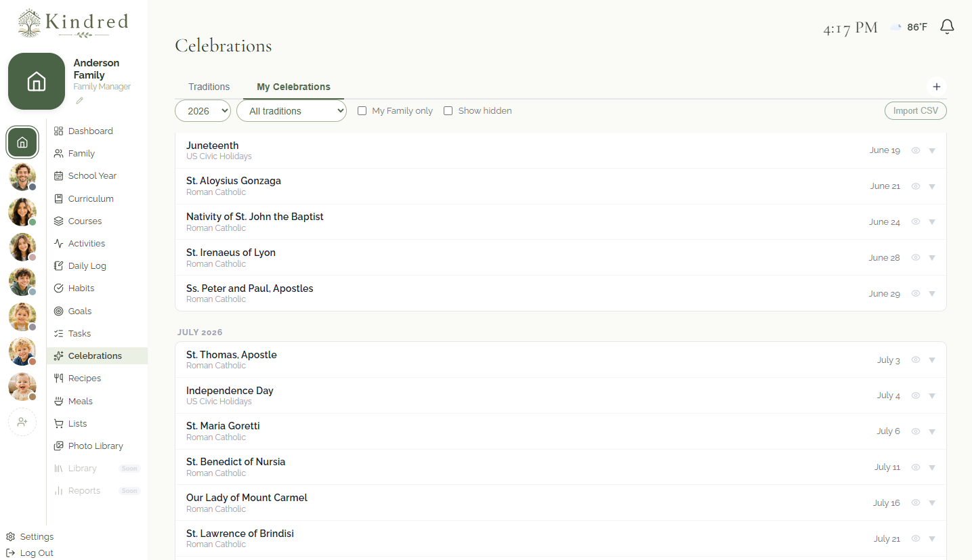Click the 4:17 PM clock
Image resolution: width=972 pixels, height=560 pixels.
click(850, 28)
